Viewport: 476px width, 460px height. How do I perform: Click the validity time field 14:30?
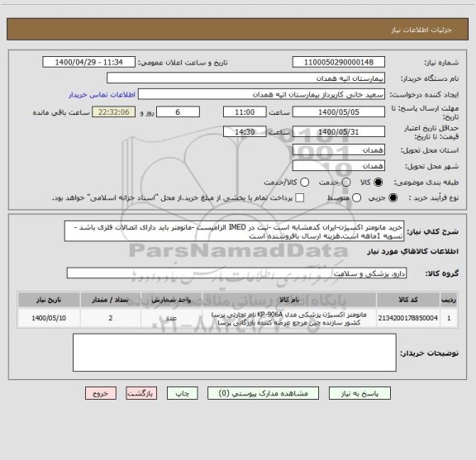245,131
